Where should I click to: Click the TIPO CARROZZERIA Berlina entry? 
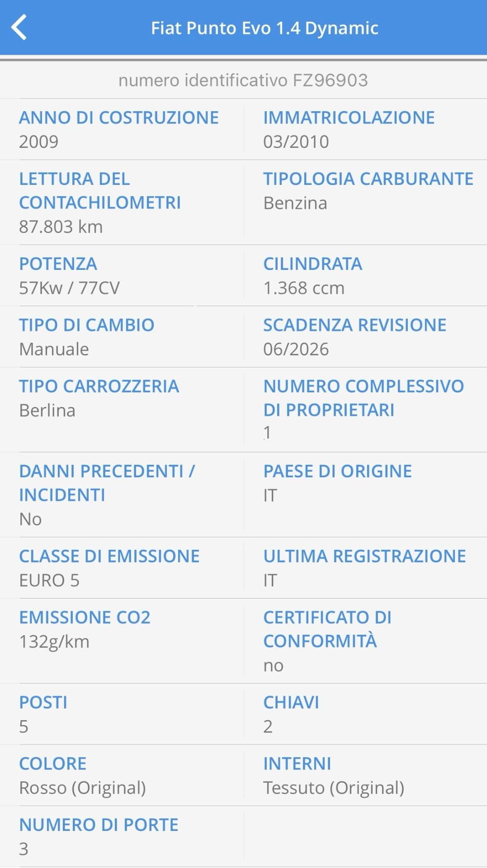pos(99,398)
